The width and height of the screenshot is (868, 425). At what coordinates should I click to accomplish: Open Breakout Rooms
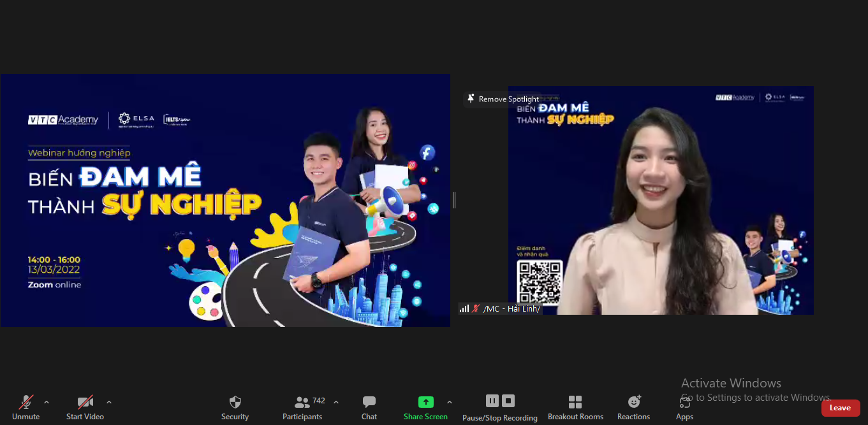575,407
